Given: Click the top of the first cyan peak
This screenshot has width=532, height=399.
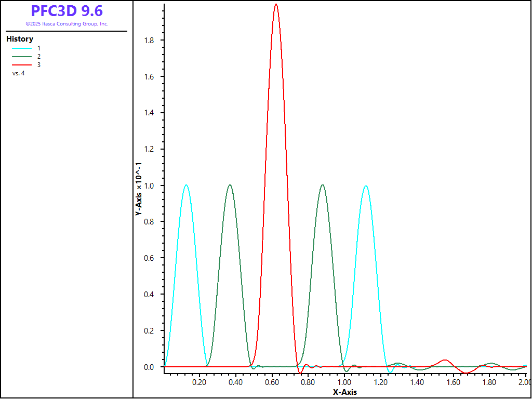Looking at the screenshot, I should pyautogui.click(x=186, y=185).
